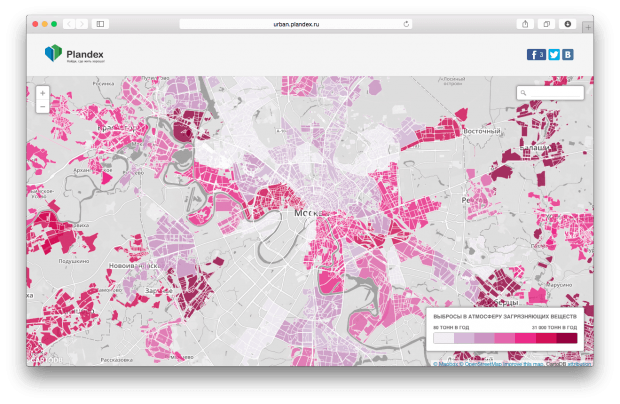Share page on Twitter
Screen dimensions: 620x404
[554, 55]
